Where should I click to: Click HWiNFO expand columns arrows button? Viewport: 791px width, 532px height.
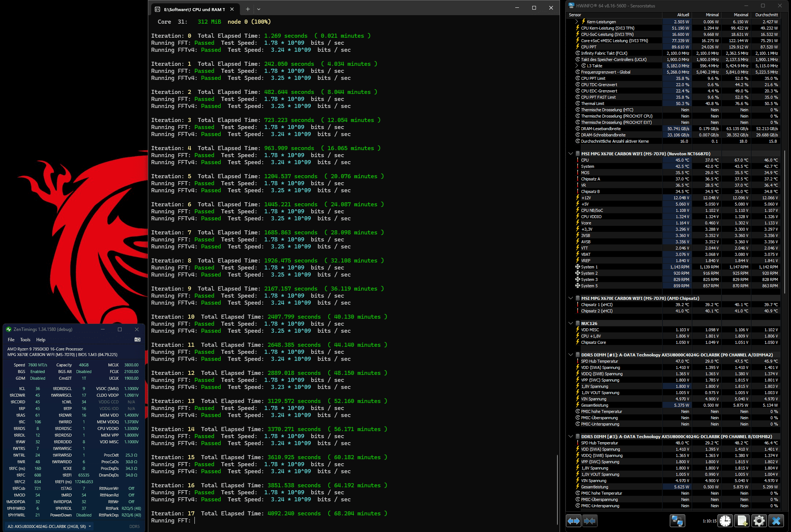pos(573,521)
